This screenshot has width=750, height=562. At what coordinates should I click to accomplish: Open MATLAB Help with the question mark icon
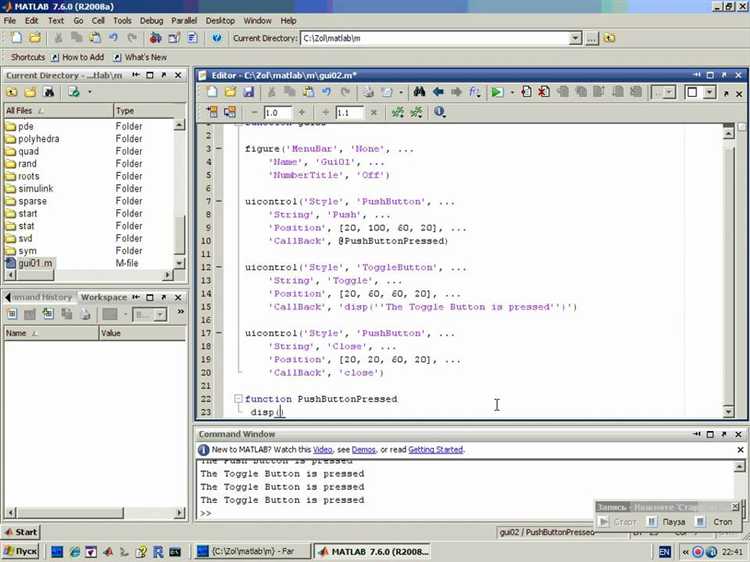coord(217,38)
